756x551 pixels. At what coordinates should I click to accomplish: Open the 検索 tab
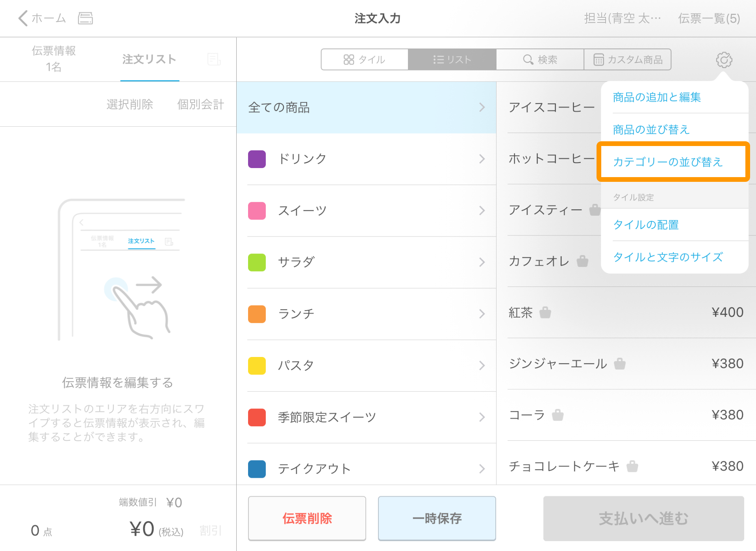click(x=540, y=59)
